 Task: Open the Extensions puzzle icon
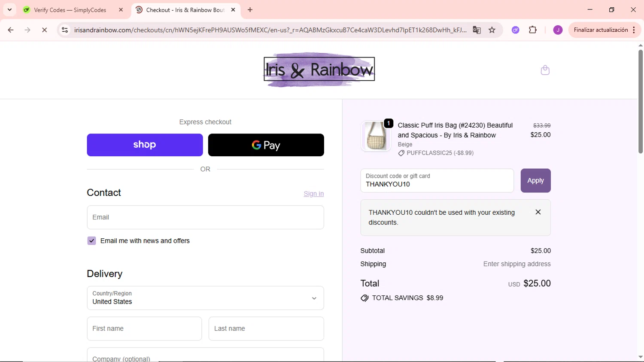pyautogui.click(x=533, y=30)
